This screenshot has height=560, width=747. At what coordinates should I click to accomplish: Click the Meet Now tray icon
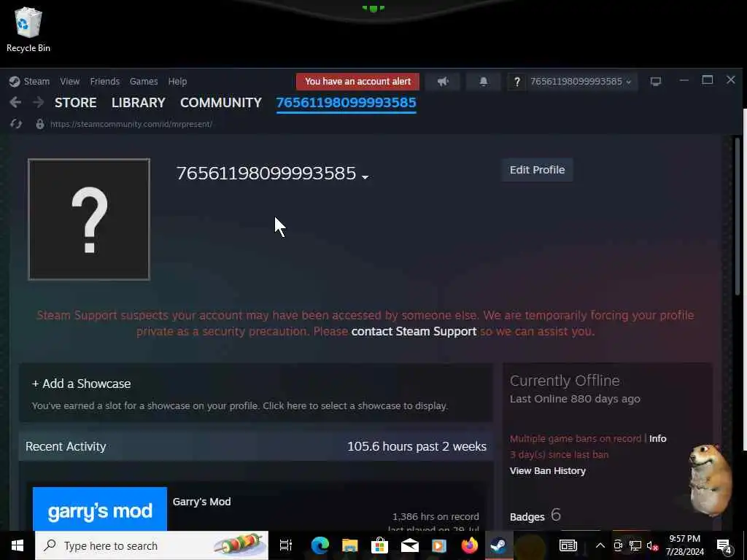618,545
